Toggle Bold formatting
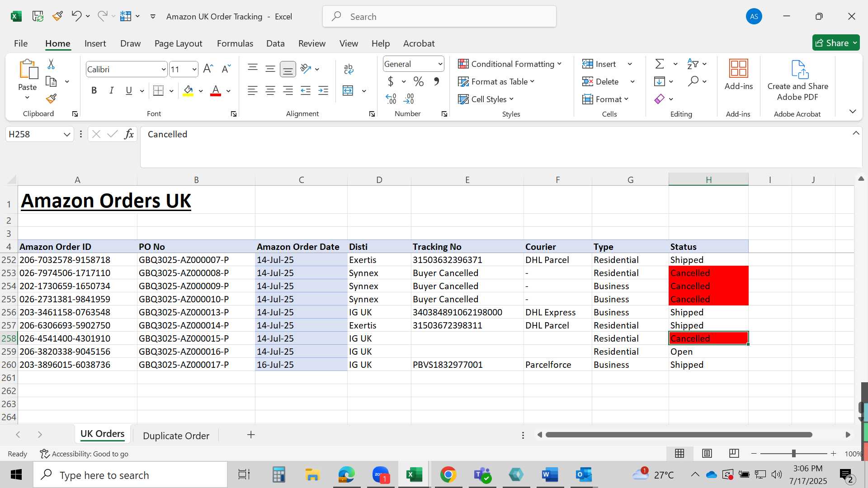 [x=94, y=90]
